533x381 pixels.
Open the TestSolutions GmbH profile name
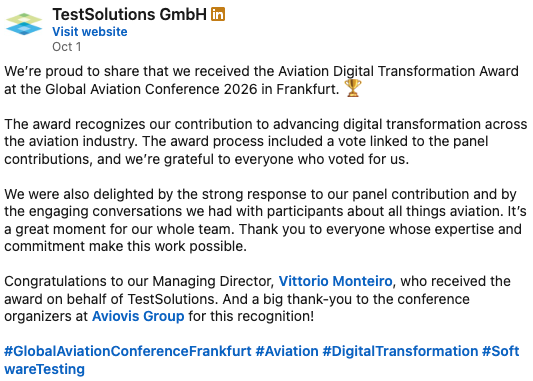[x=130, y=14]
